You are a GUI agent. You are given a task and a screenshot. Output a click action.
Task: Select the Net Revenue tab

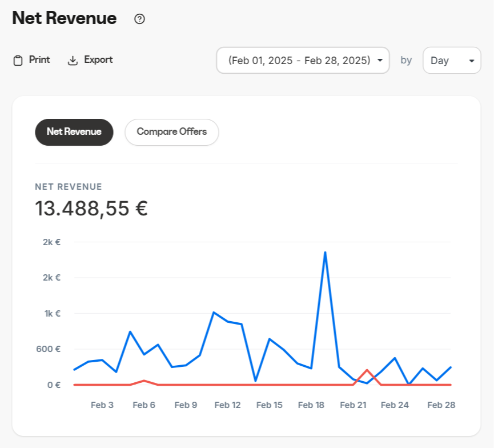pyautogui.click(x=74, y=132)
